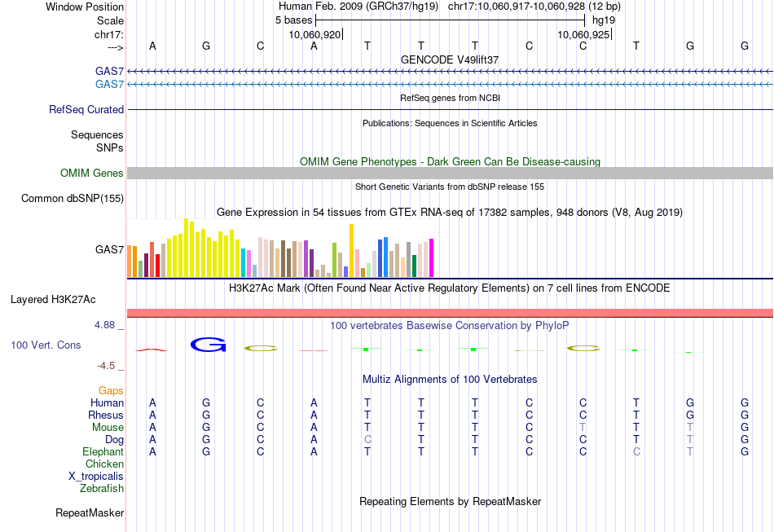Click the Multiz Alignments of 100 Vertebrates title

[x=450, y=379]
